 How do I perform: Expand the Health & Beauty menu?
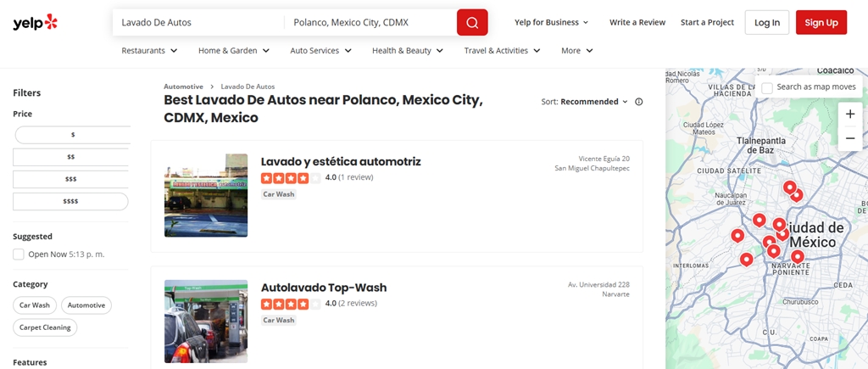[408, 50]
